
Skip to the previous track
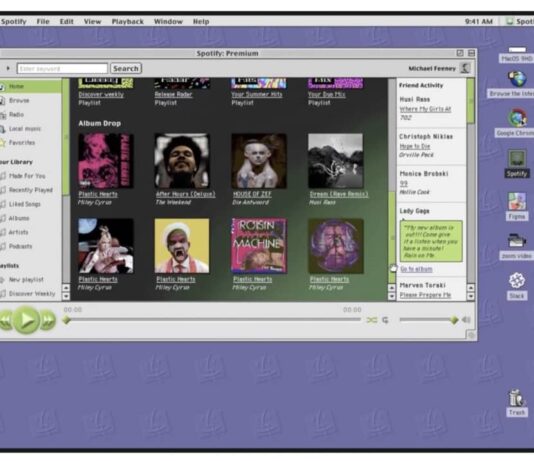[x=6, y=320]
